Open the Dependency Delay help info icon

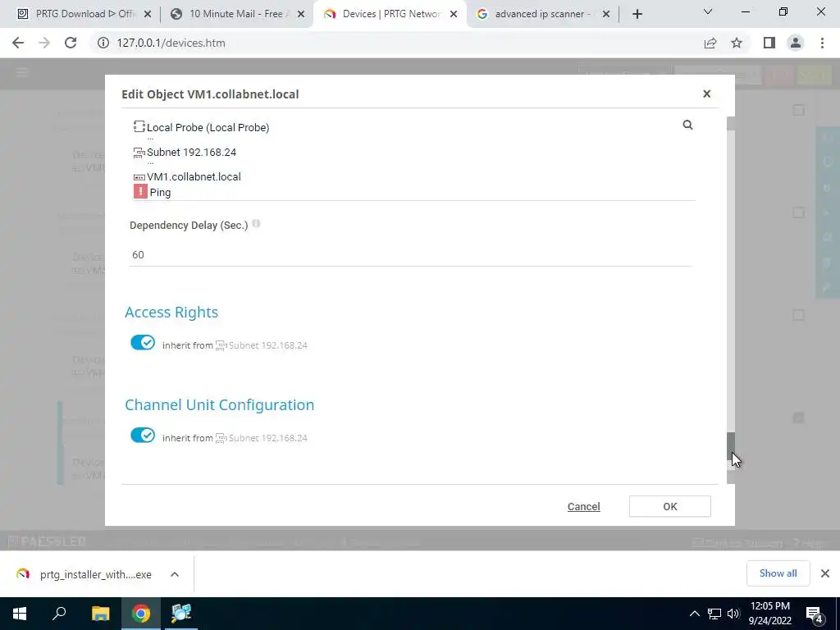(x=256, y=224)
